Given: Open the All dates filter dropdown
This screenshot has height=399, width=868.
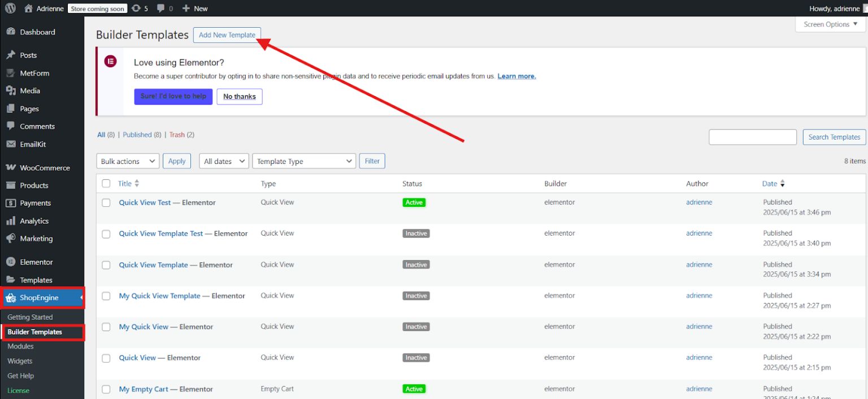Looking at the screenshot, I should (224, 161).
